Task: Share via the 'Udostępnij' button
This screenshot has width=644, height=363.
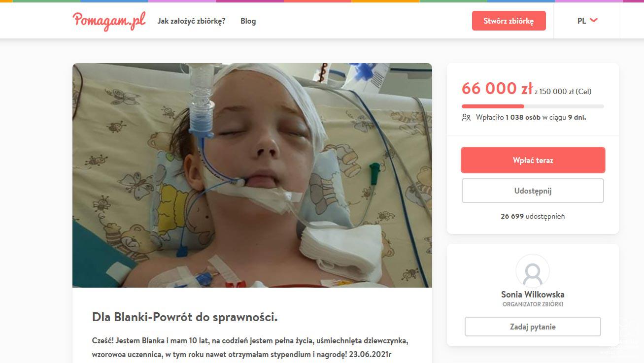Action: [533, 191]
